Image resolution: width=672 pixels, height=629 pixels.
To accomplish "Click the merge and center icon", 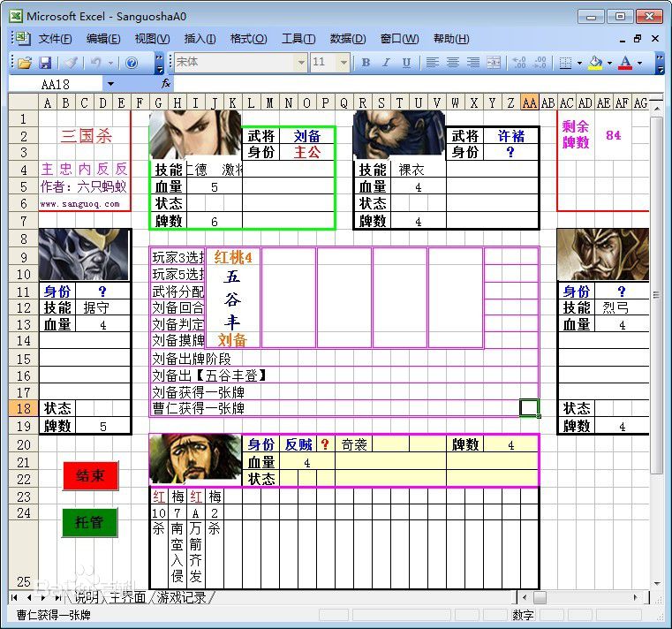I will point(494,63).
